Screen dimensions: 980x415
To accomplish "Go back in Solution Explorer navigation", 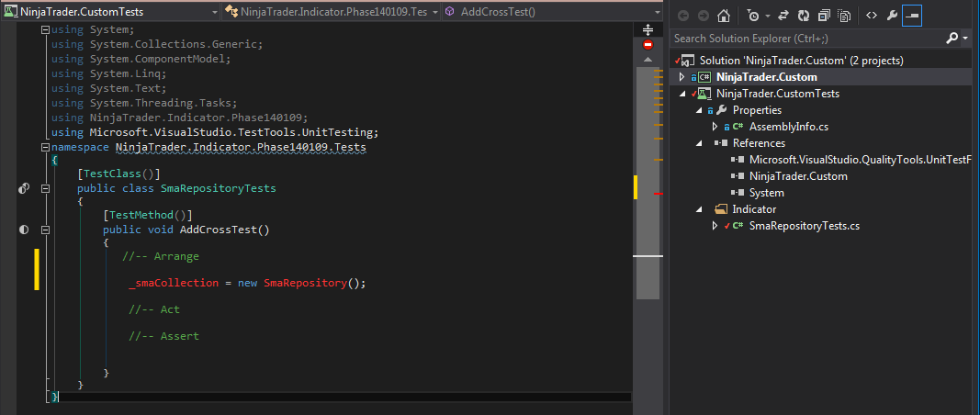I will (683, 16).
